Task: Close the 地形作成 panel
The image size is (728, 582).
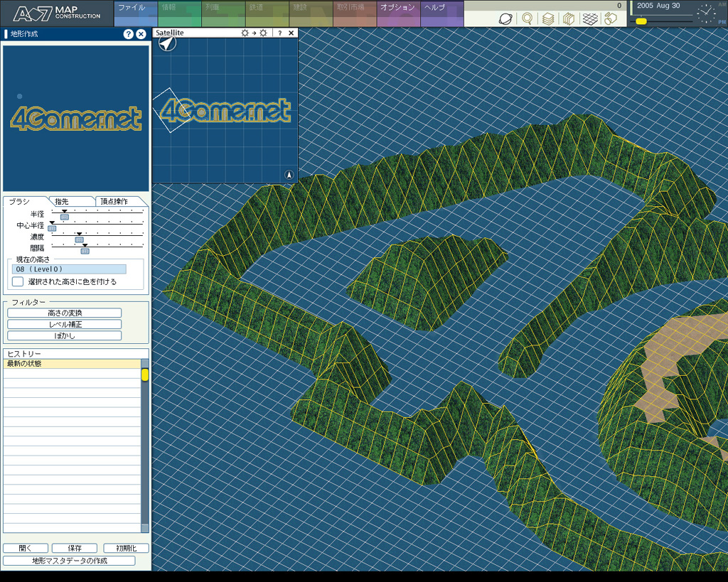Action: [141, 34]
